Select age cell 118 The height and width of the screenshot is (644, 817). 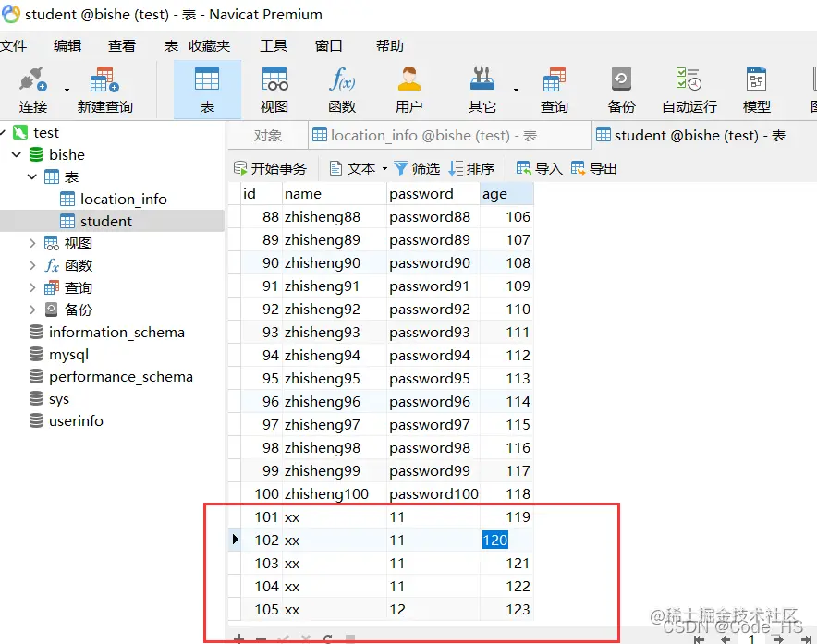[506, 494]
